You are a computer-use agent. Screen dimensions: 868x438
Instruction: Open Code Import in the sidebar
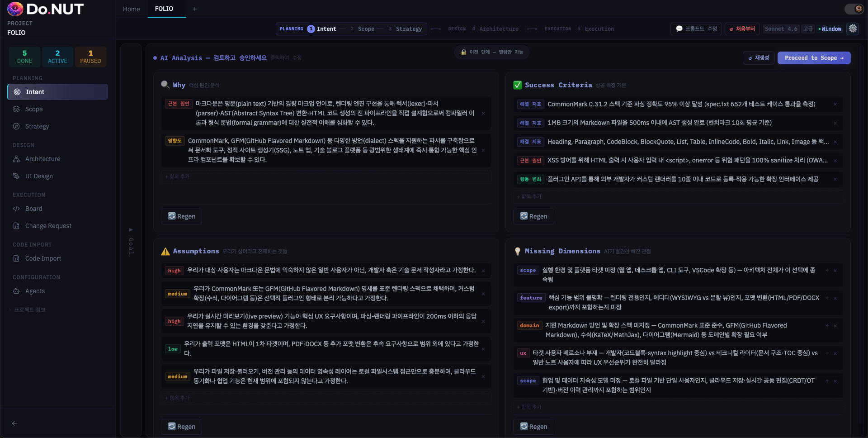coord(58,258)
